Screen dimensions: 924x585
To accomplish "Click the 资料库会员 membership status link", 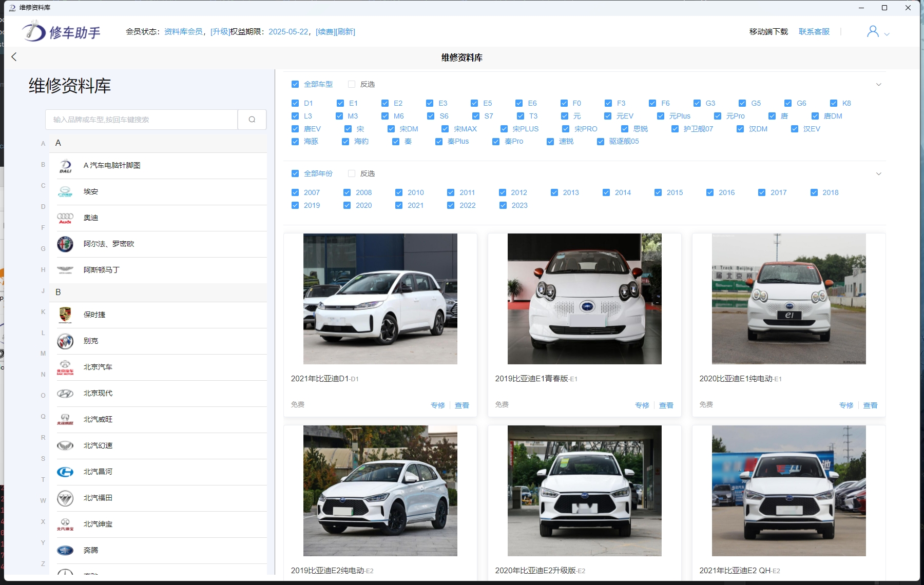I will click(183, 32).
